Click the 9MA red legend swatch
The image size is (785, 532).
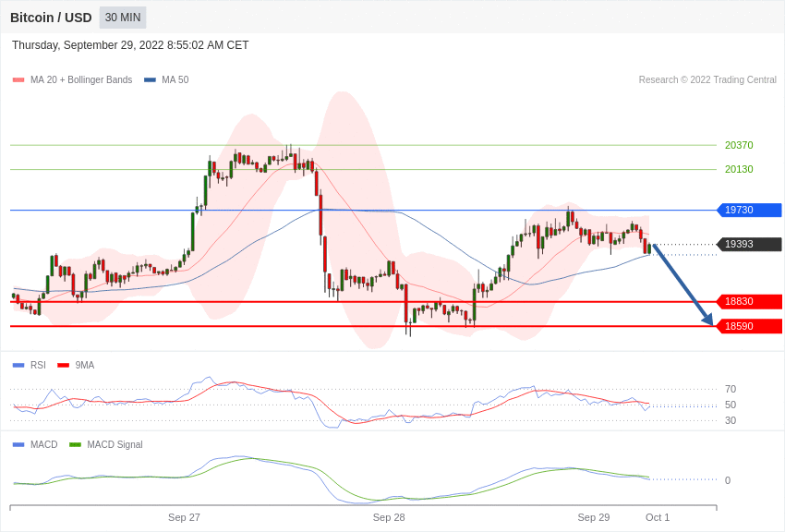pos(64,366)
